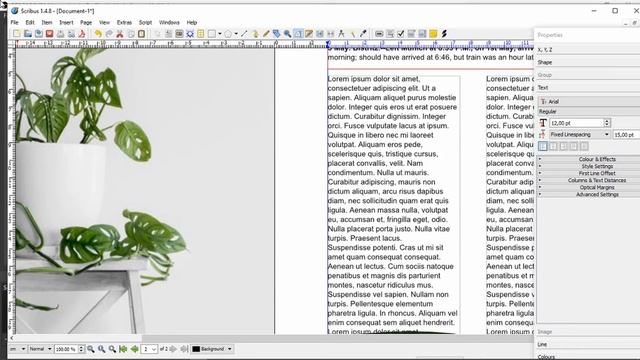640x360 pixels.
Task: Print the document via toolbar icon
Action: coord(60,33)
